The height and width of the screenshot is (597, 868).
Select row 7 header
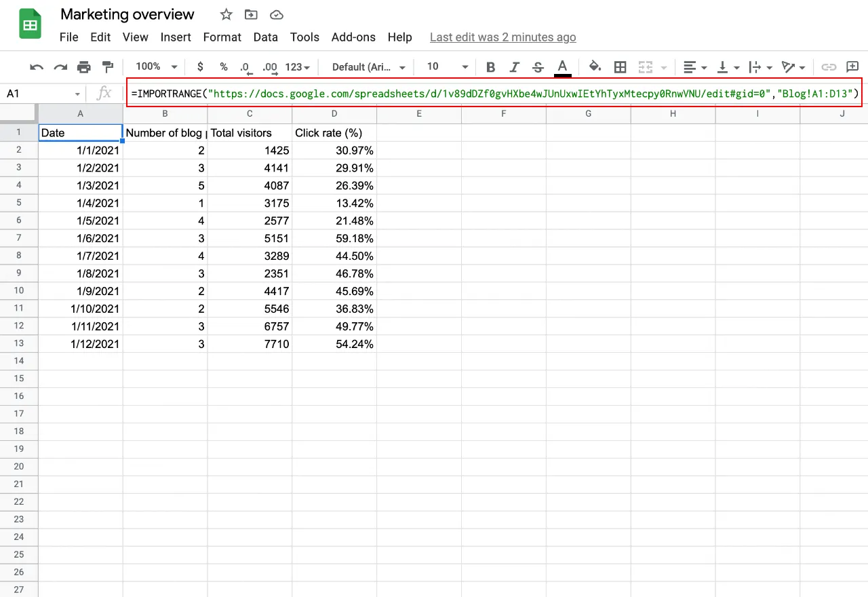[19, 238]
